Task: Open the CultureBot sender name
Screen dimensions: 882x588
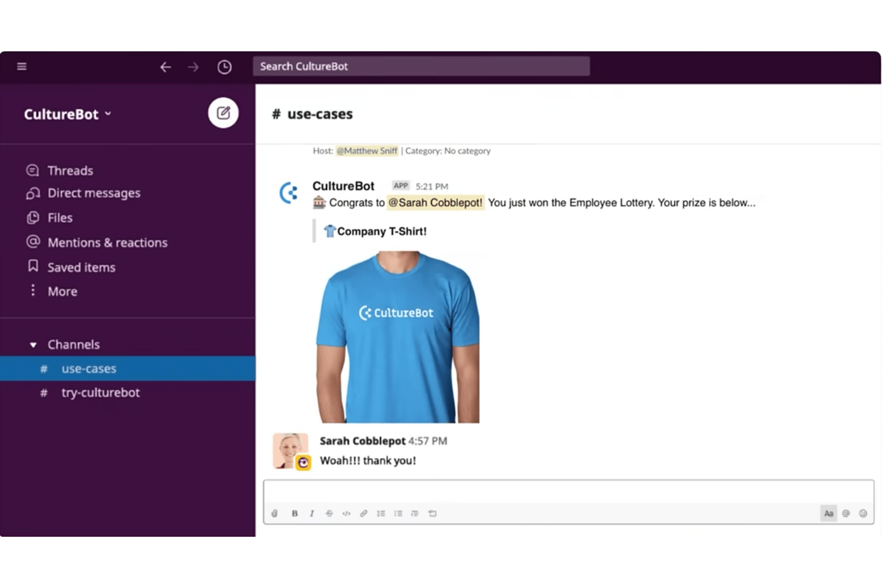Action: point(343,186)
